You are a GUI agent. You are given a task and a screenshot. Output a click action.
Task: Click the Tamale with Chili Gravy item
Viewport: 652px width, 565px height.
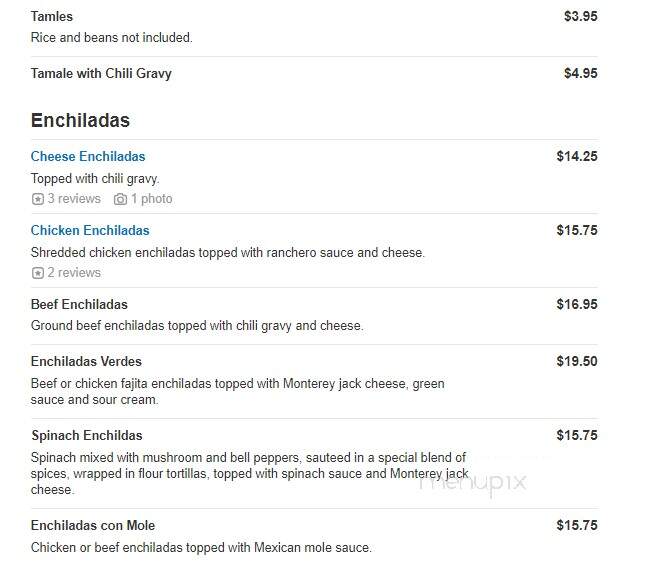pyautogui.click(x=101, y=73)
